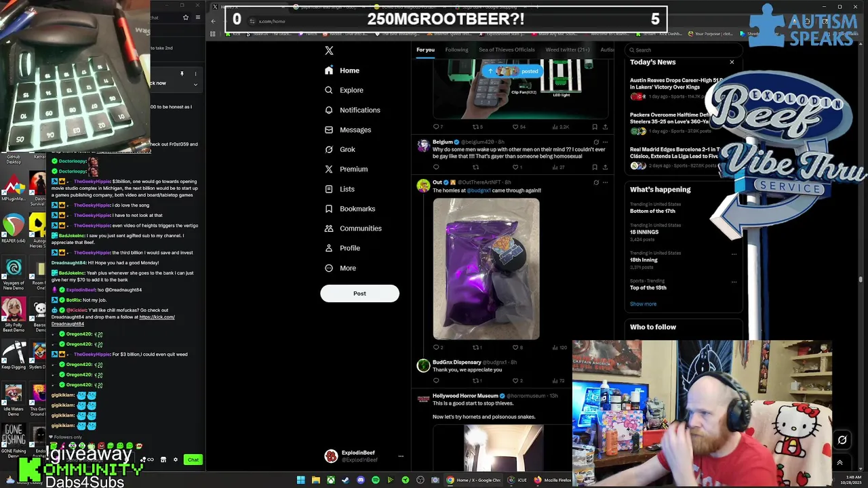Open Messages in the X sidebar
Image resolution: width=868 pixels, height=488 pixels.
coord(348,129)
